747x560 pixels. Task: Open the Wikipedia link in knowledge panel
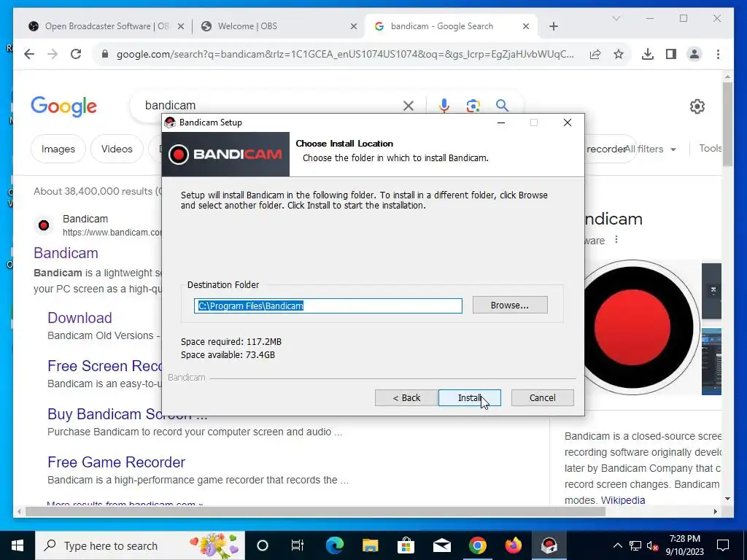click(623, 500)
